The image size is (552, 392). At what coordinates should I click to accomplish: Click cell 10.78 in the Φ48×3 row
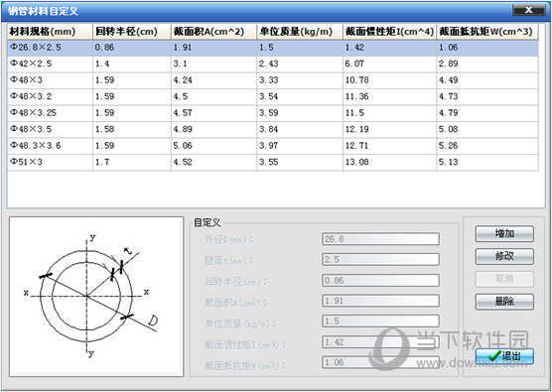(x=389, y=80)
